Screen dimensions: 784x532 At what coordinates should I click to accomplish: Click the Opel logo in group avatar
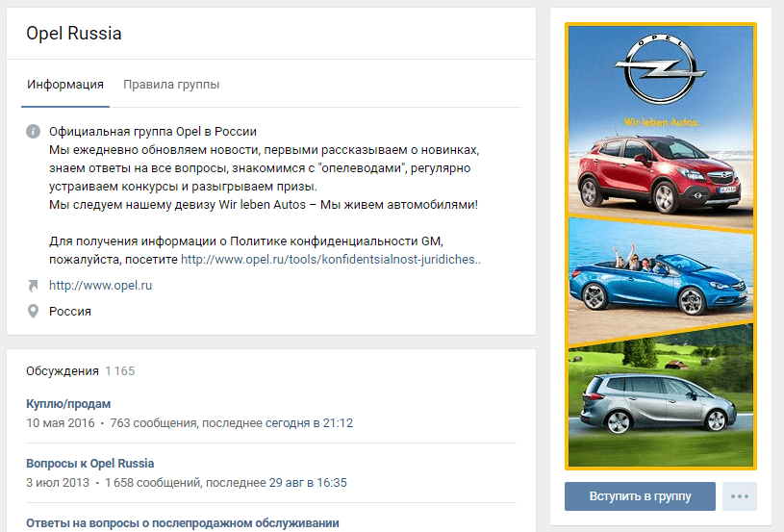pyautogui.click(x=660, y=69)
